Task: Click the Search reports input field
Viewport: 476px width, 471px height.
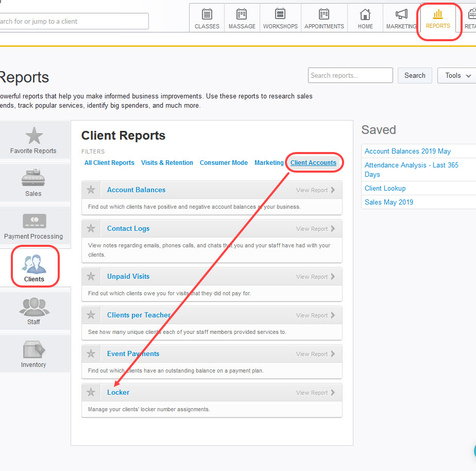Action: [x=350, y=75]
